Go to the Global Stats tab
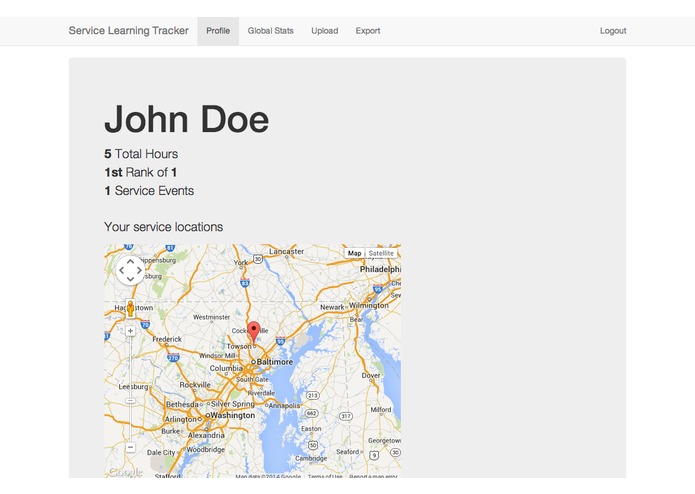695x494 pixels. tap(270, 31)
